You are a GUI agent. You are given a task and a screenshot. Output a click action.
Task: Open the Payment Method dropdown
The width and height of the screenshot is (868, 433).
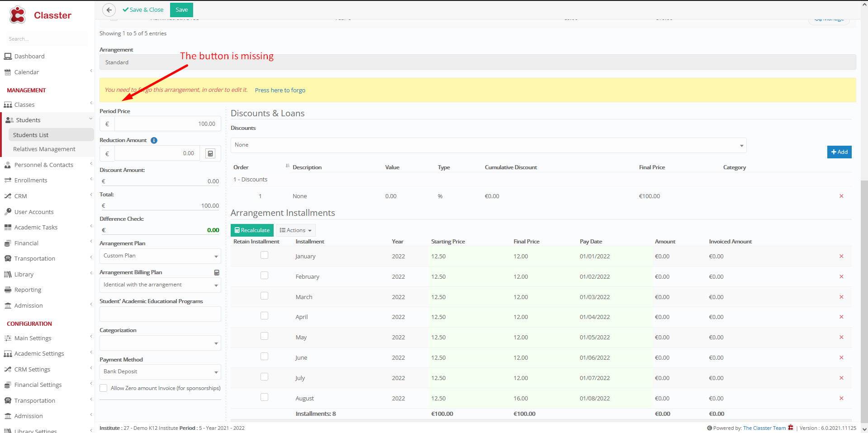(x=160, y=372)
